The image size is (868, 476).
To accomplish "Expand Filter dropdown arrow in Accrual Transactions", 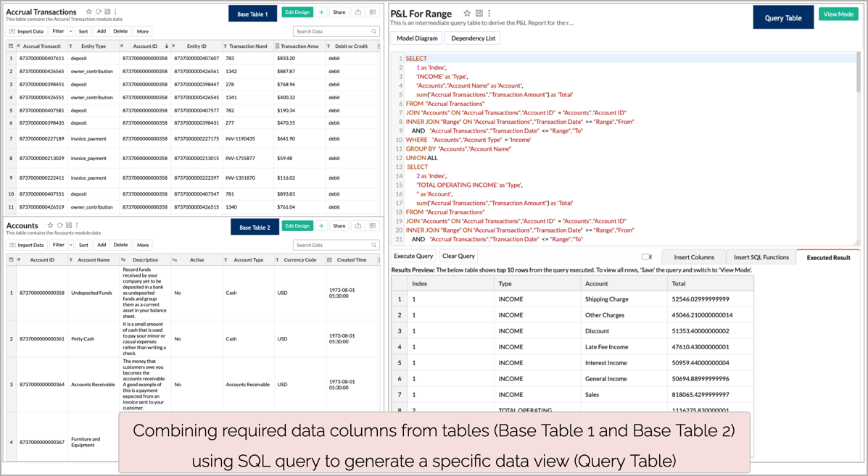I will [70, 32].
